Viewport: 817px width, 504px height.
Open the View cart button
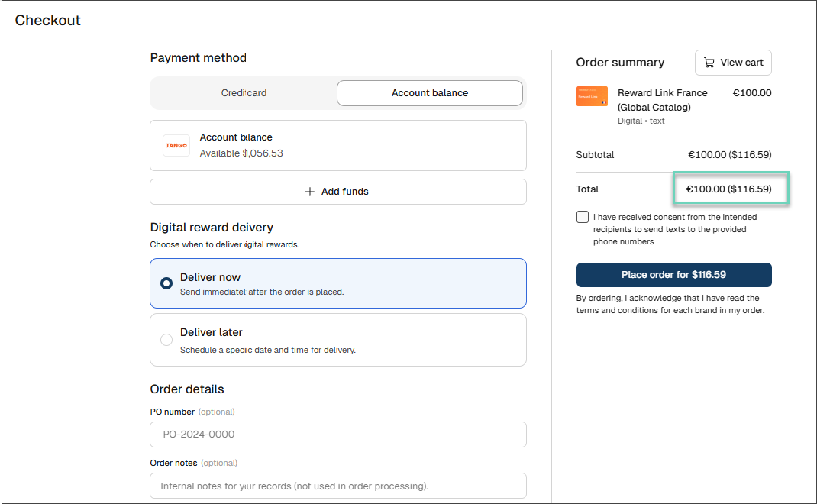(733, 63)
